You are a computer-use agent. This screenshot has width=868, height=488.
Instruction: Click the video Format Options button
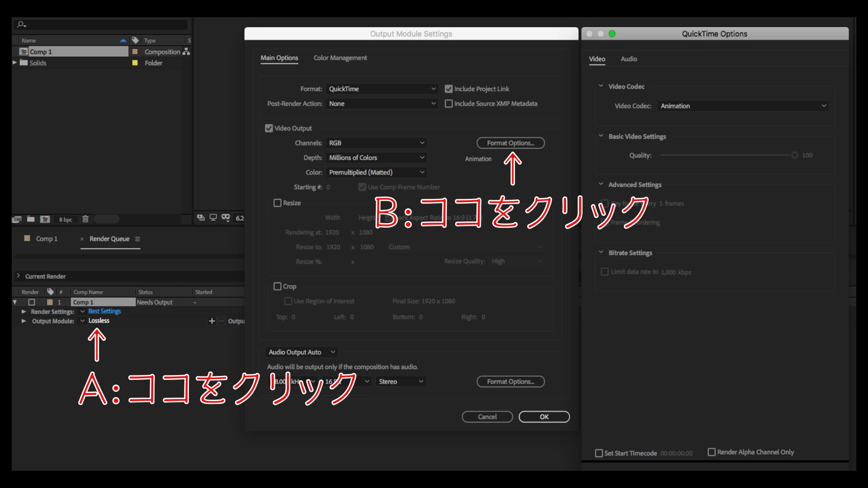point(510,143)
